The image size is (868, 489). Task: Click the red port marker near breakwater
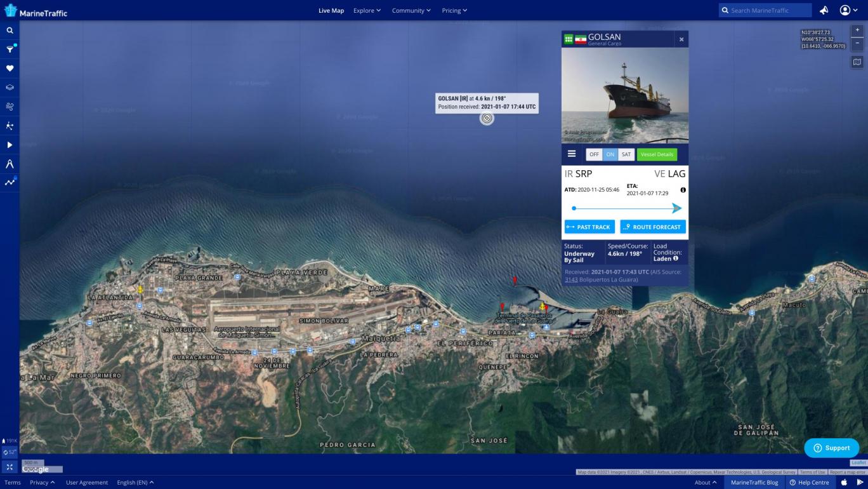point(515,279)
